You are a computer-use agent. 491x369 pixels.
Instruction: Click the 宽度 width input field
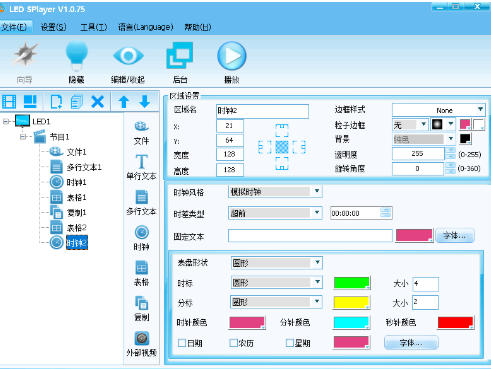[x=230, y=155]
